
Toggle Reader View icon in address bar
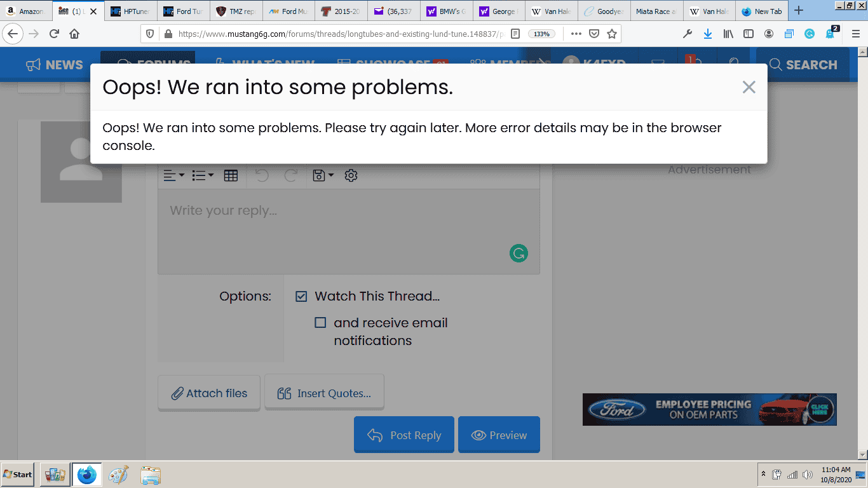(515, 34)
